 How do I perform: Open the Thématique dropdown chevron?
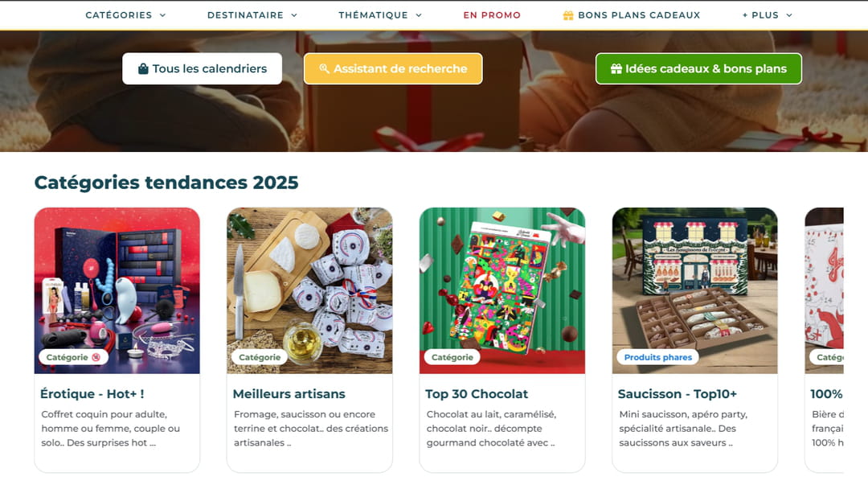pyautogui.click(x=419, y=15)
